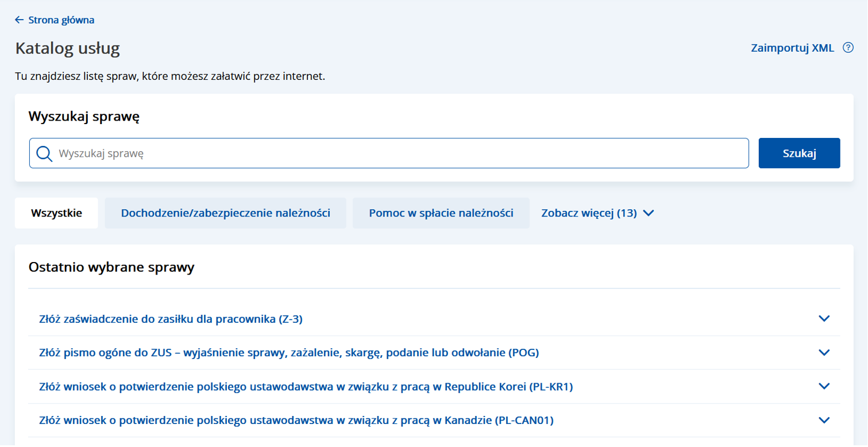Open the Kanada wniosek (PL-CAN01) link
The width and height of the screenshot is (868, 447).
296,421
